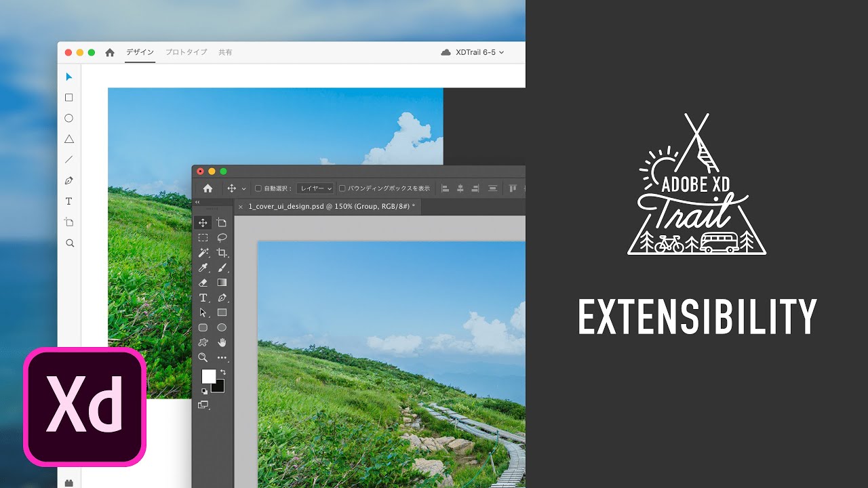868x488 pixels.
Task: Click the Adobe XD Trail badge logo
Action: pyautogui.click(x=697, y=184)
